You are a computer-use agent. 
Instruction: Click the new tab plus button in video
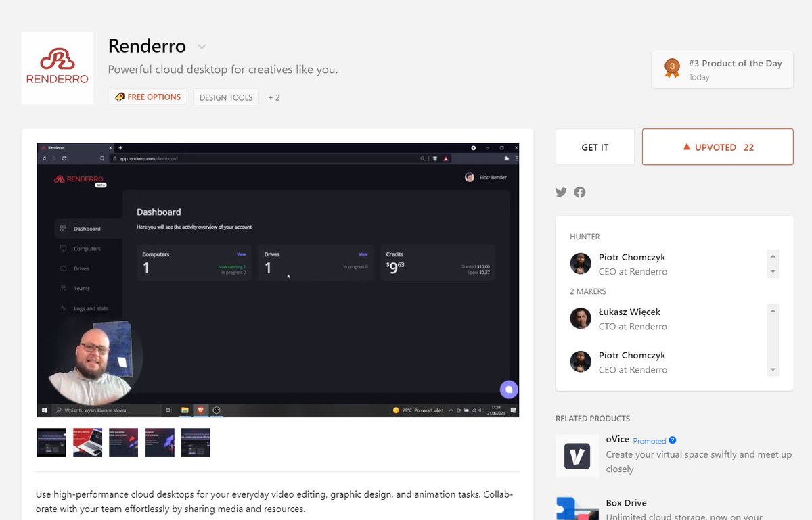pyautogui.click(x=120, y=147)
